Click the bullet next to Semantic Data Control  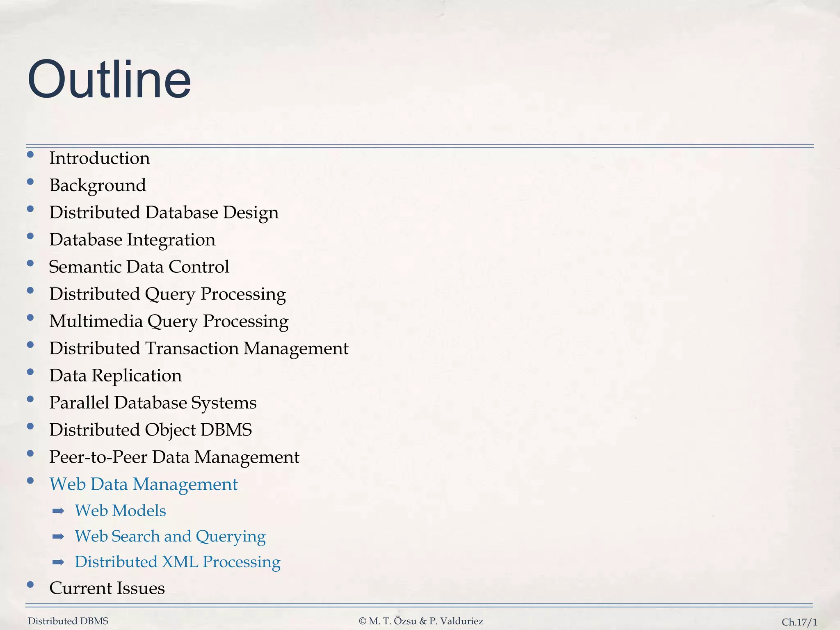(x=30, y=263)
